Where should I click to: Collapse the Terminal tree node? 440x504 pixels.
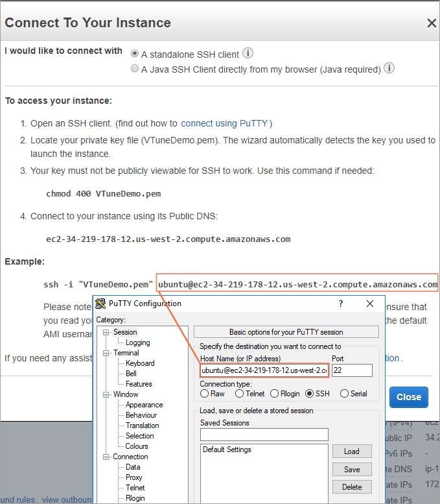tap(106, 353)
